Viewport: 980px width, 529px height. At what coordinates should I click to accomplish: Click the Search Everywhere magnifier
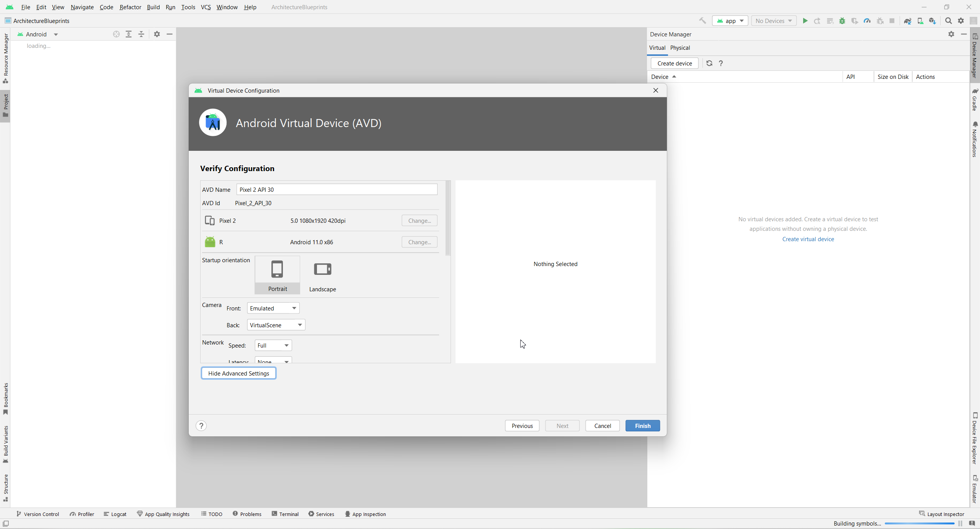(x=948, y=21)
